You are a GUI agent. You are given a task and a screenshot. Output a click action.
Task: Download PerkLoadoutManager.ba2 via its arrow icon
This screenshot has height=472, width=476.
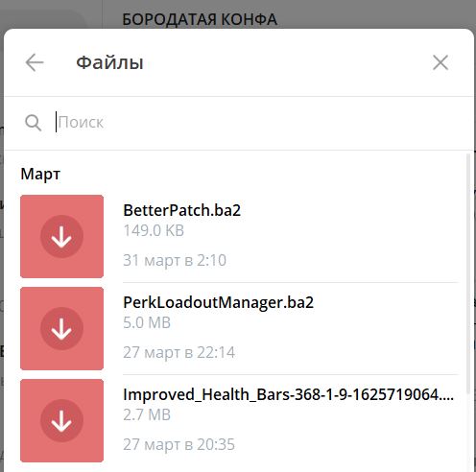[61, 328]
